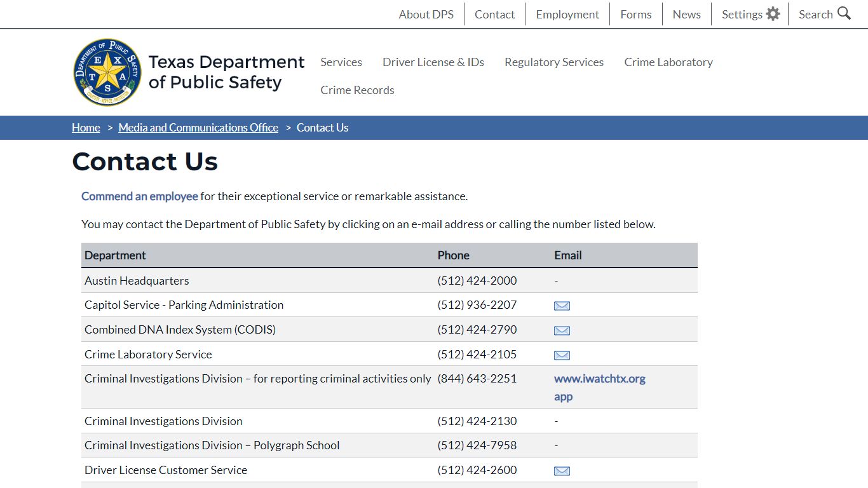Click Texas Department of Public Safety title
868x488 pixels.
point(226,72)
